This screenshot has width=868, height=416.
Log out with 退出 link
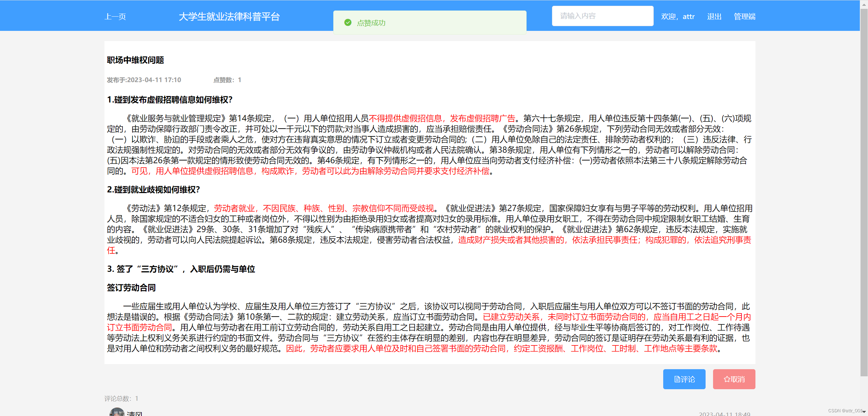pyautogui.click(x=714, y=17)
